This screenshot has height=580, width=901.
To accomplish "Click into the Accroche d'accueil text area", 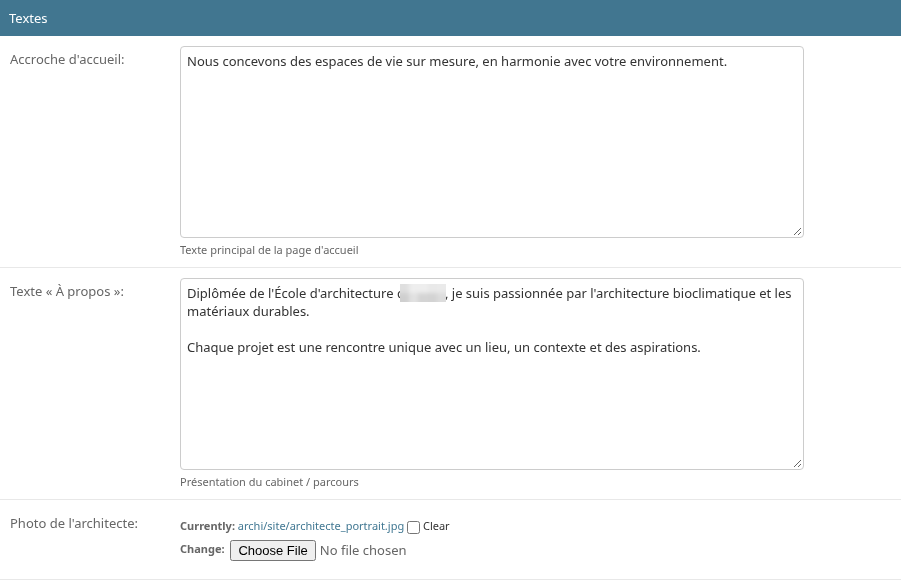I will tap(491, 142).
